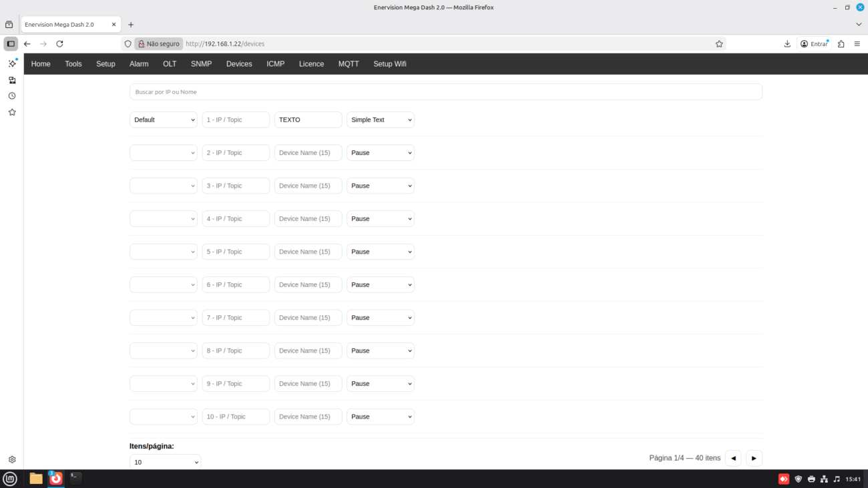This screenshot has height=488, width=868.
Task: Open the Simple Text type dropdown
Action: click(x=380, y=120)
